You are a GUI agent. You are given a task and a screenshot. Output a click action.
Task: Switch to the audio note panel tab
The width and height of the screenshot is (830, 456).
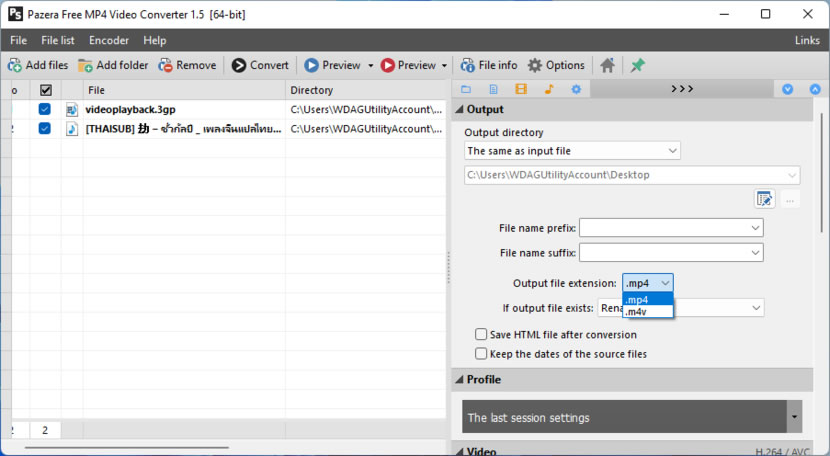coord(548,89)
